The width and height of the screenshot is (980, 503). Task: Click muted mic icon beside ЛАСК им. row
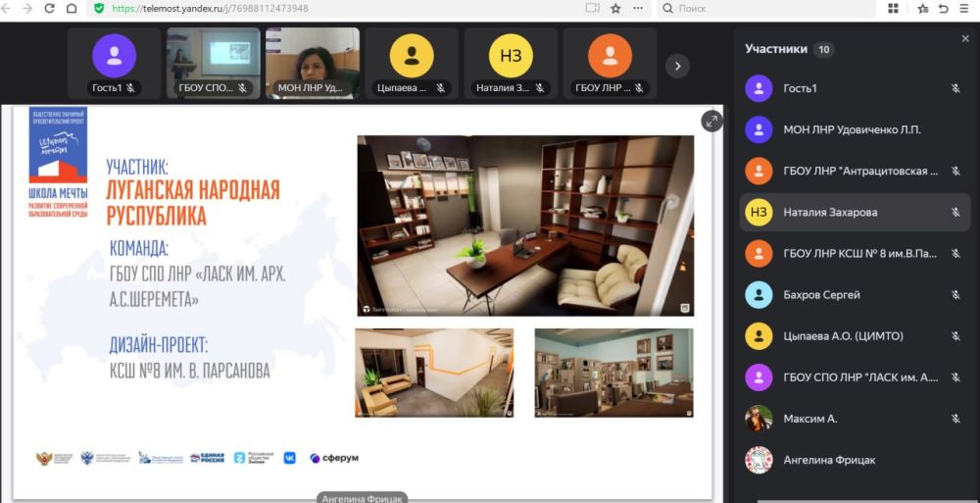coord(955,377)
